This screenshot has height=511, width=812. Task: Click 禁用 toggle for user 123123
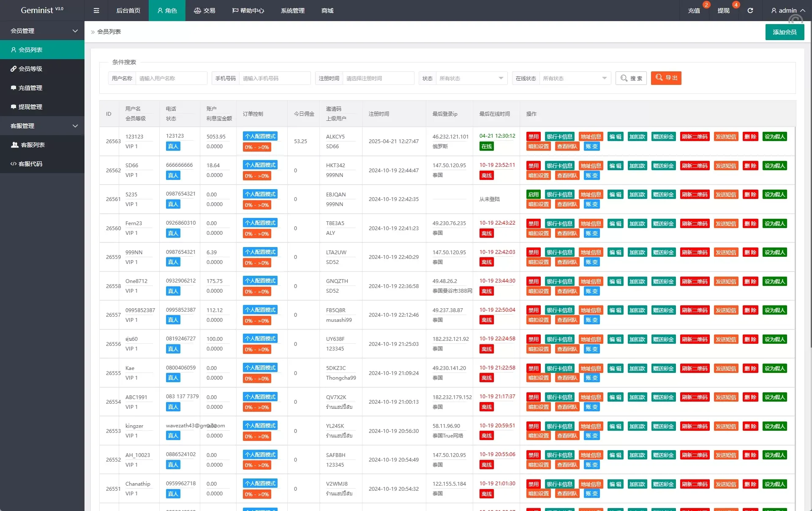[533, 137]
